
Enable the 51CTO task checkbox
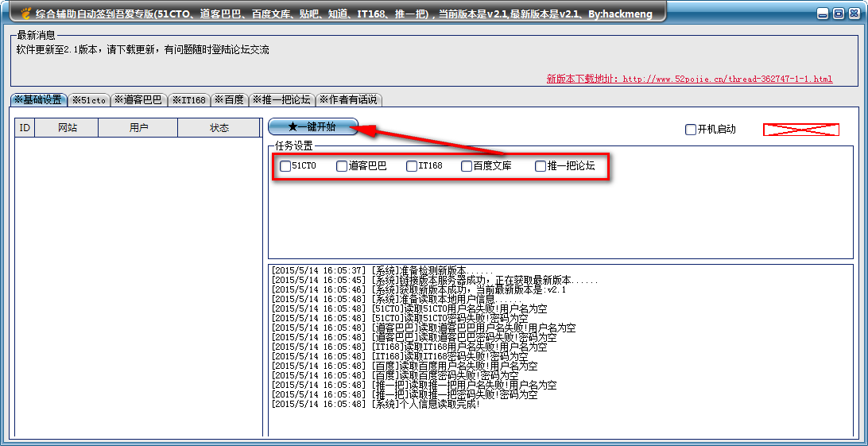[285, 166]
